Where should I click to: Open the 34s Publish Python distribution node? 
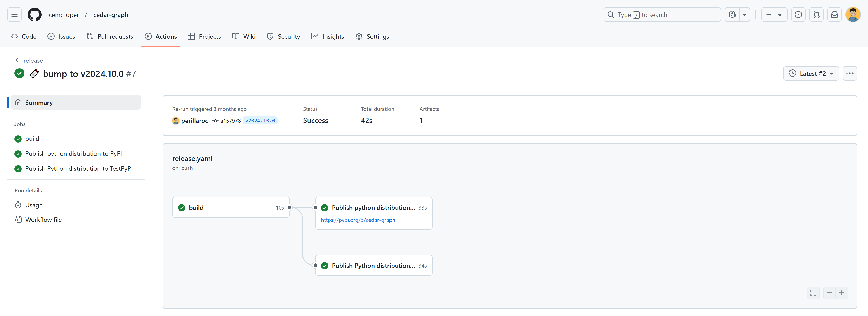pos(374,266)
